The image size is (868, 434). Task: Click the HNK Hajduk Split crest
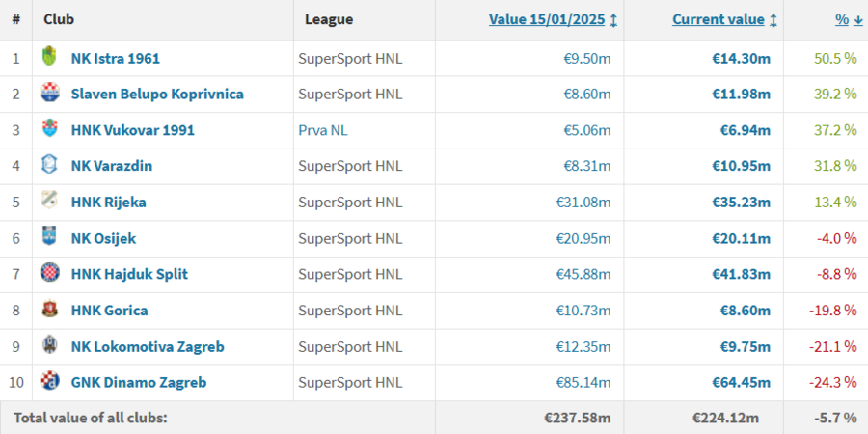coord(49,274)
